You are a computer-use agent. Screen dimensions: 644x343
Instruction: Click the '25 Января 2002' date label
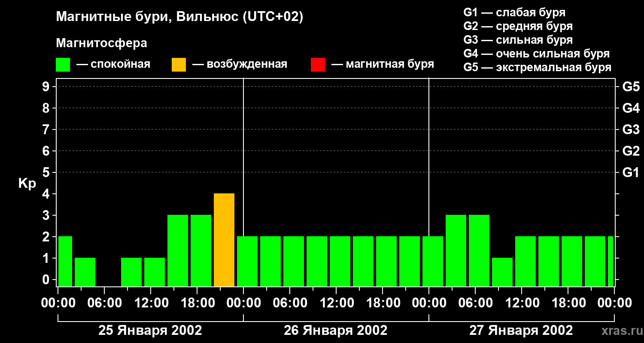150,331
